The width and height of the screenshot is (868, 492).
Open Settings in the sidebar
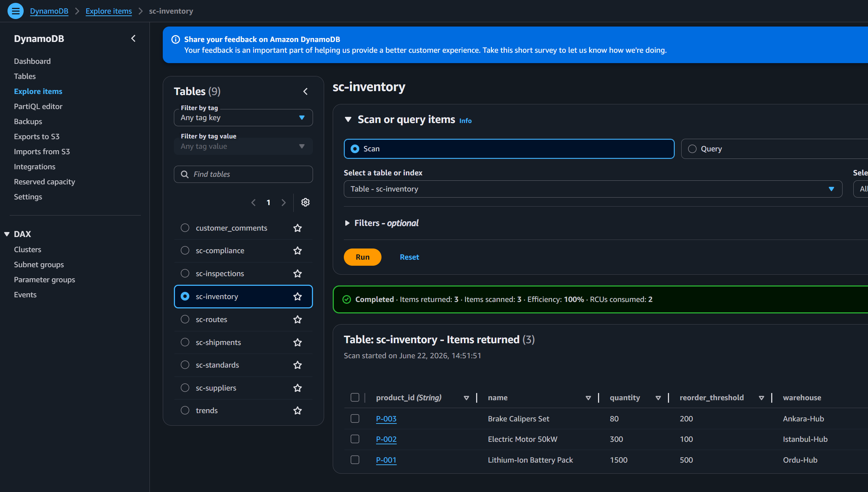click(x=28, y=197)
